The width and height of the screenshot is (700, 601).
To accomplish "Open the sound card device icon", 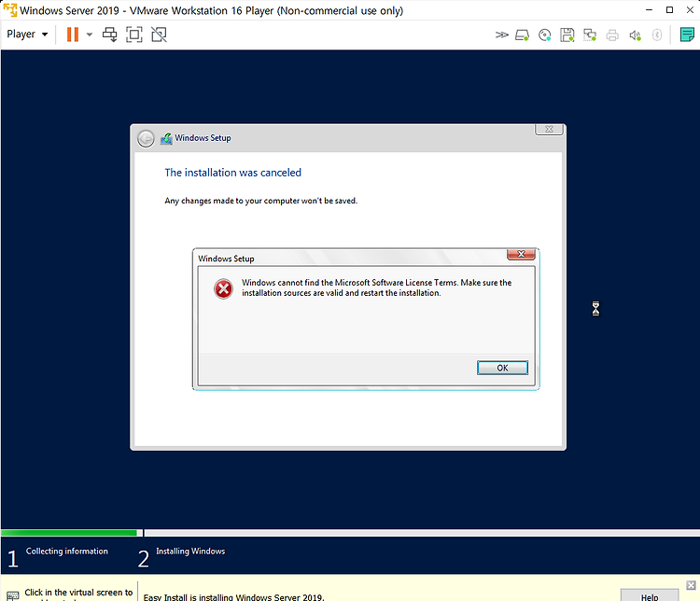I will [635, 35].
